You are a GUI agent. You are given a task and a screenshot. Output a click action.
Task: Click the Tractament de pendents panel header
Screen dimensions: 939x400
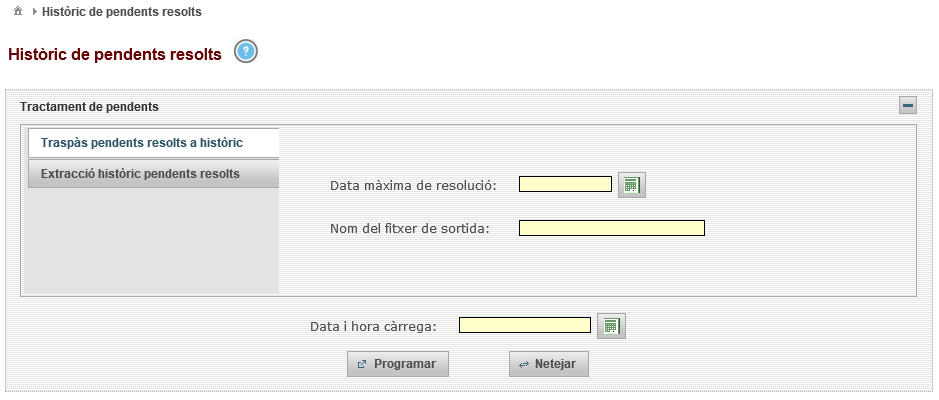pyautogui.click(x=89, y=107)
